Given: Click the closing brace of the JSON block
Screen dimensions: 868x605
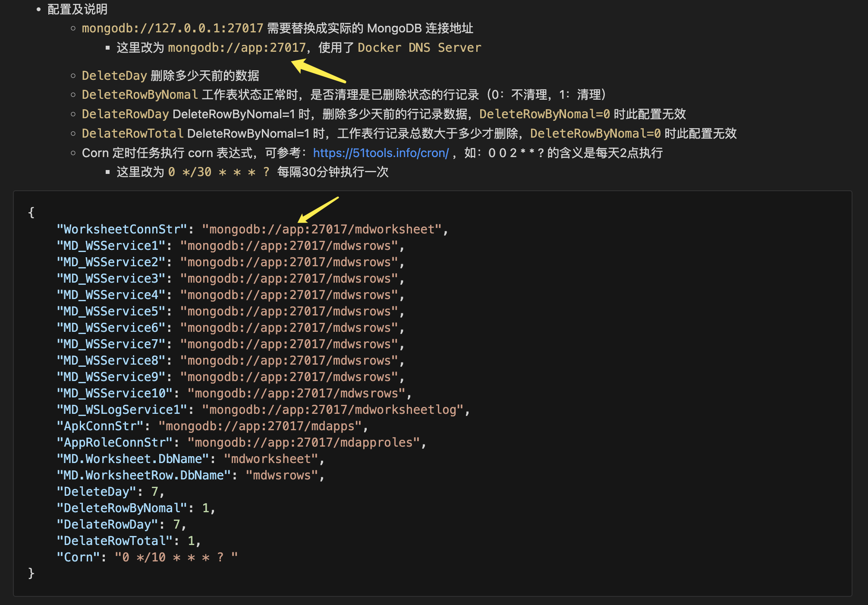Looking at the screenshot, I should [x=31, y=573].
